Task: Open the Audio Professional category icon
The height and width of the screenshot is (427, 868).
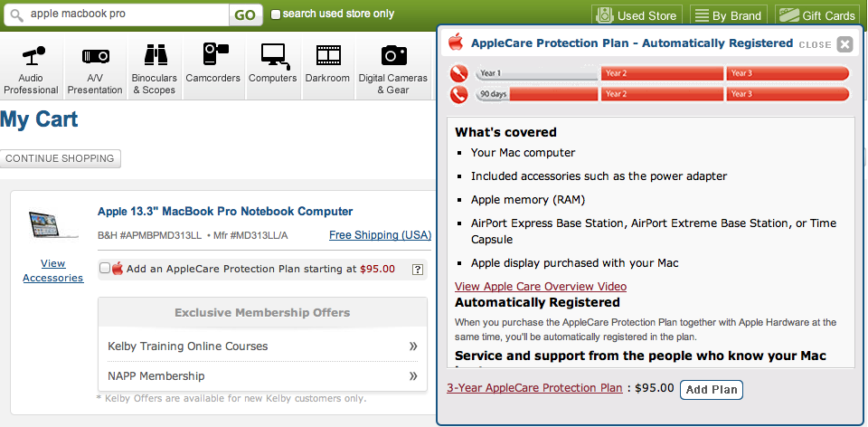Action: [33, 56]
